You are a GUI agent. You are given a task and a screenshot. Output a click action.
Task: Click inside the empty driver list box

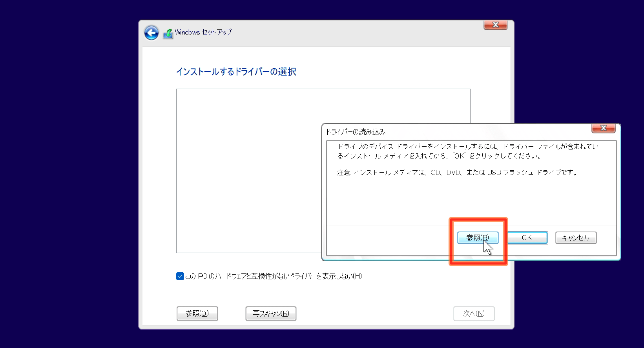click(247, 169)
